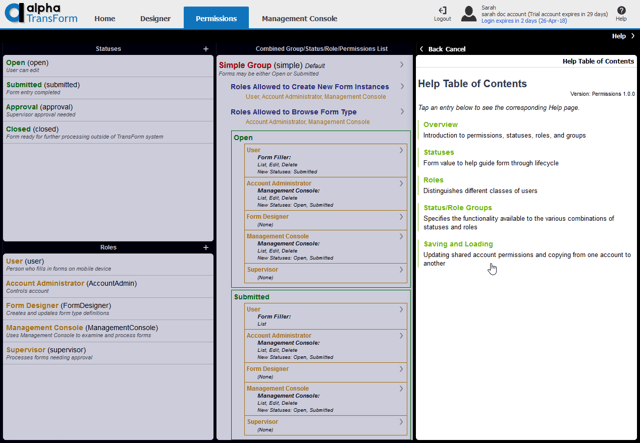The height and width of the screenshot is (443, 640).
Task: Open the Overview help page link
Action: coord(440,125)
